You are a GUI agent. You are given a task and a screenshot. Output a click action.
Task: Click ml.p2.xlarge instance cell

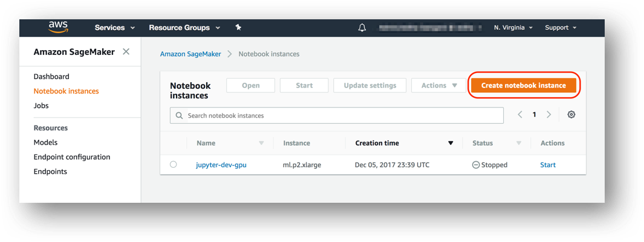pos(302,165)
